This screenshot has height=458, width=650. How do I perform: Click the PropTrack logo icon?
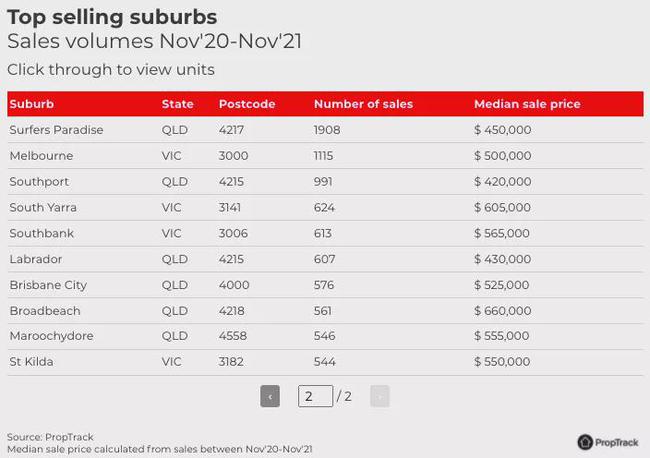pos(585,442)
